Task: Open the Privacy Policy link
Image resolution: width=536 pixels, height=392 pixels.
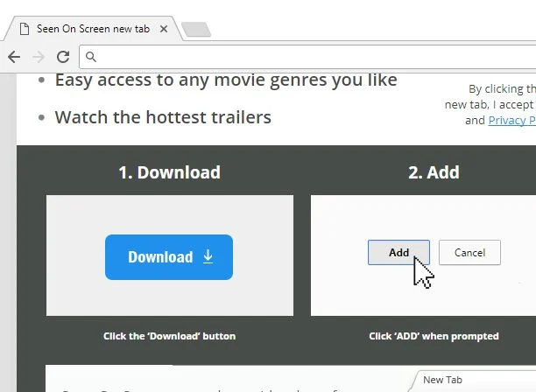Action: (x=512, y=120)
